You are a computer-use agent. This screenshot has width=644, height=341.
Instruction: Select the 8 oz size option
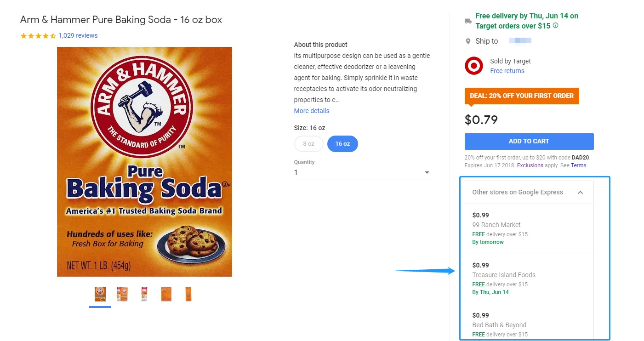click(x=308, y=144)
